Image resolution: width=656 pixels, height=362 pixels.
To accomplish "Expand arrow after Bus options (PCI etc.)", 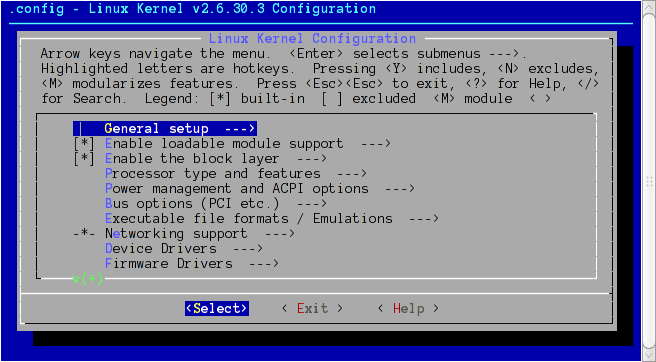I will pos(312,204).
